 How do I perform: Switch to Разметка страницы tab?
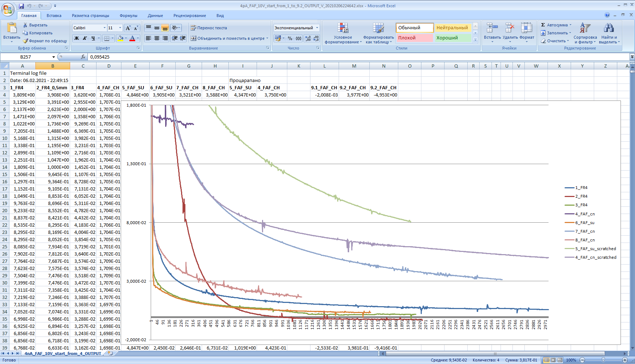coord(90,16)
